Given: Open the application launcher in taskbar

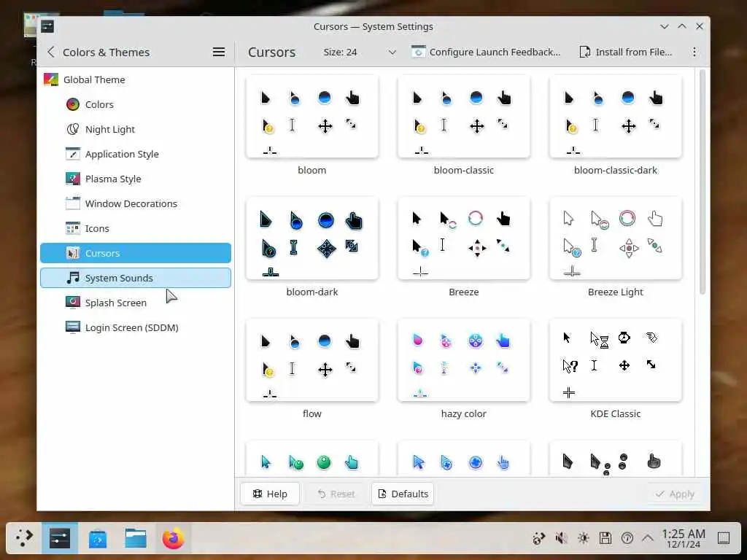Looking at the screenshot, I should [x=24, y=538].
